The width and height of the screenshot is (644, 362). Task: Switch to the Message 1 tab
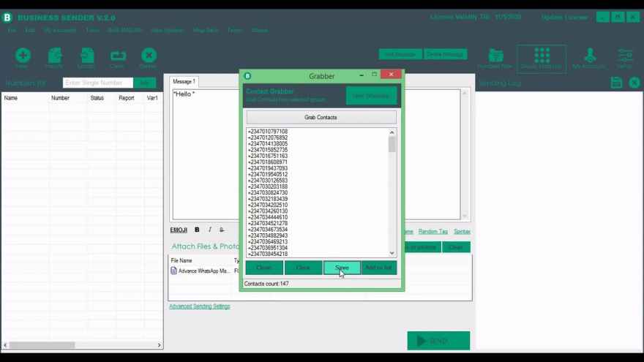tap(184, 82)
